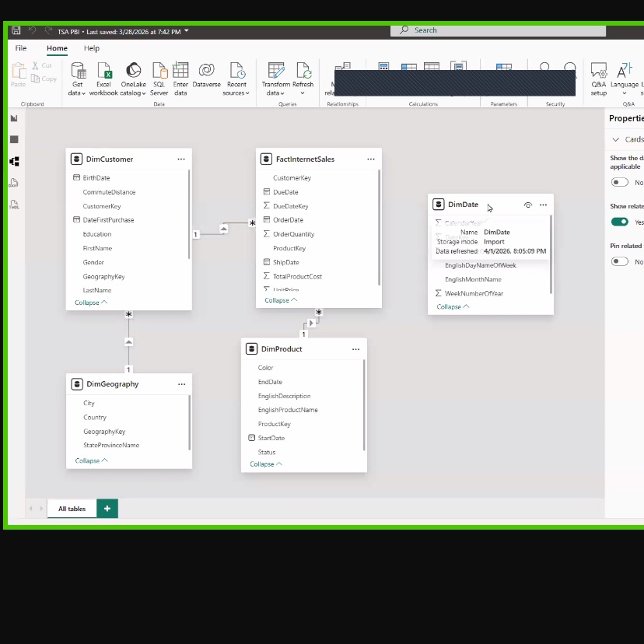Image resolution: width=644 pixels, height=644 pixels.
Task: Click the Cut button
Action: [42, 65]
